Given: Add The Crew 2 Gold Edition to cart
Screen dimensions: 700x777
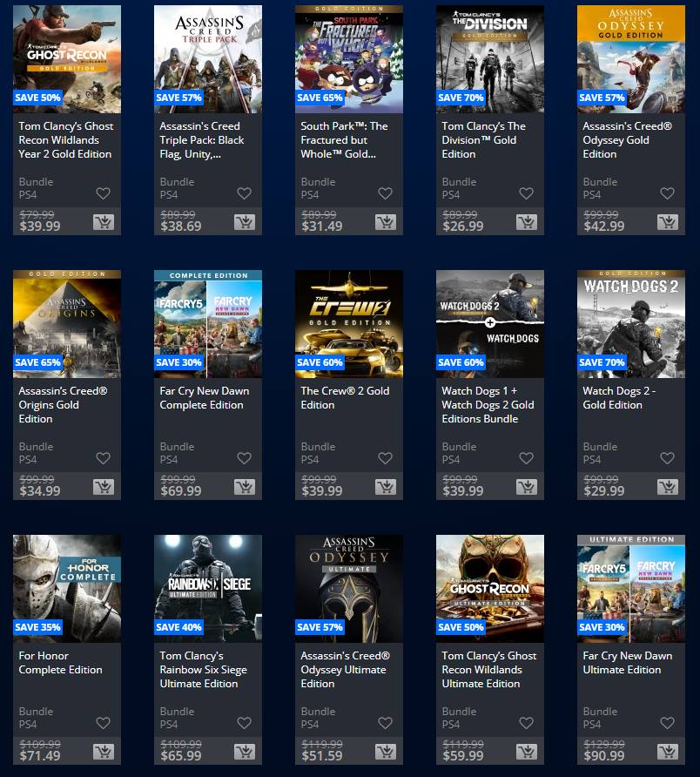Looking at the screenshot, I should [386, 487].
